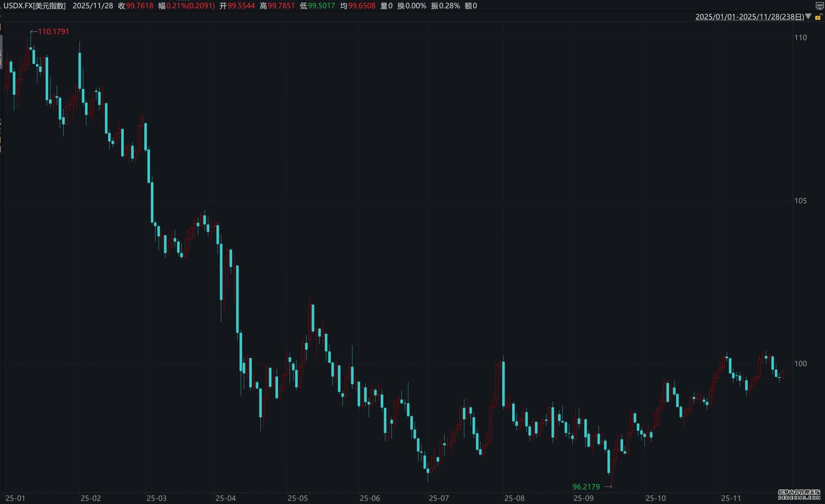Click the 100 price axis label

[x=801, y=363]
